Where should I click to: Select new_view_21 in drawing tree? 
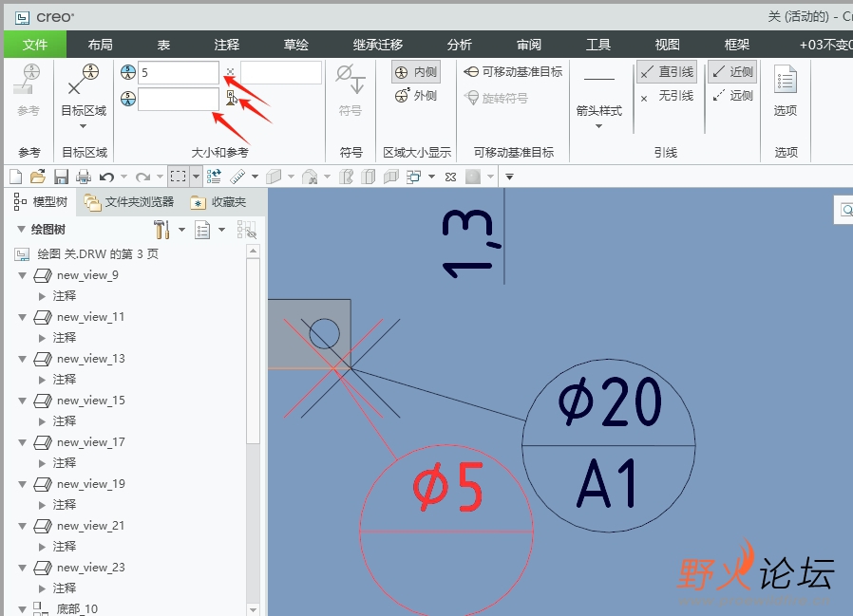coord(91,526)
